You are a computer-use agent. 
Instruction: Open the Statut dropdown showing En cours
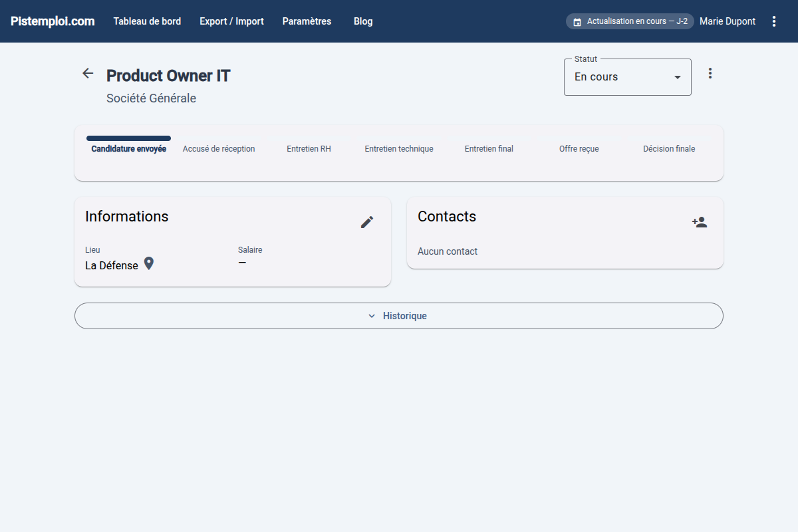click(x=627, y=77)
